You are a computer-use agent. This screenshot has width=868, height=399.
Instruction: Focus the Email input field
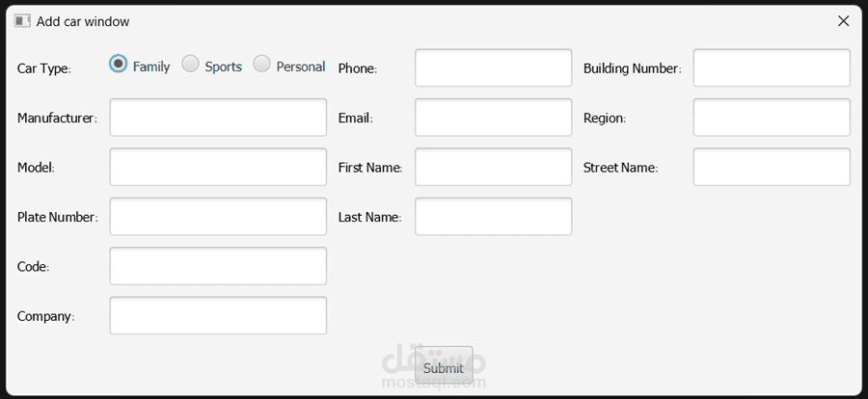(x=493, y=118)
